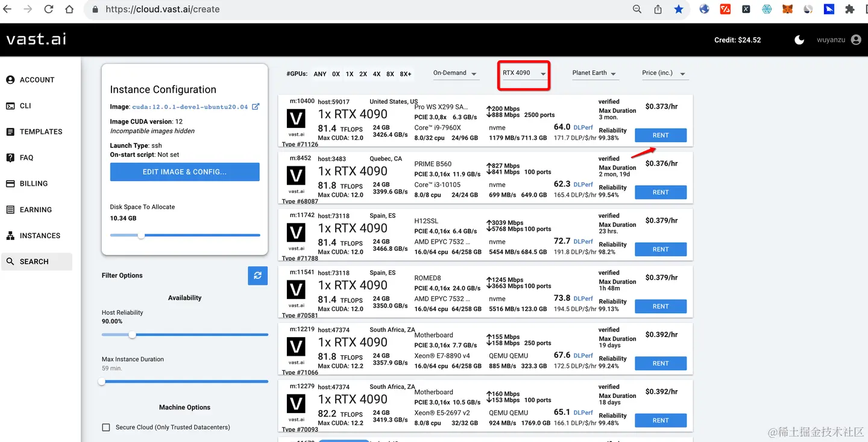Open the MetaMask fox extension

coord(787,9)
